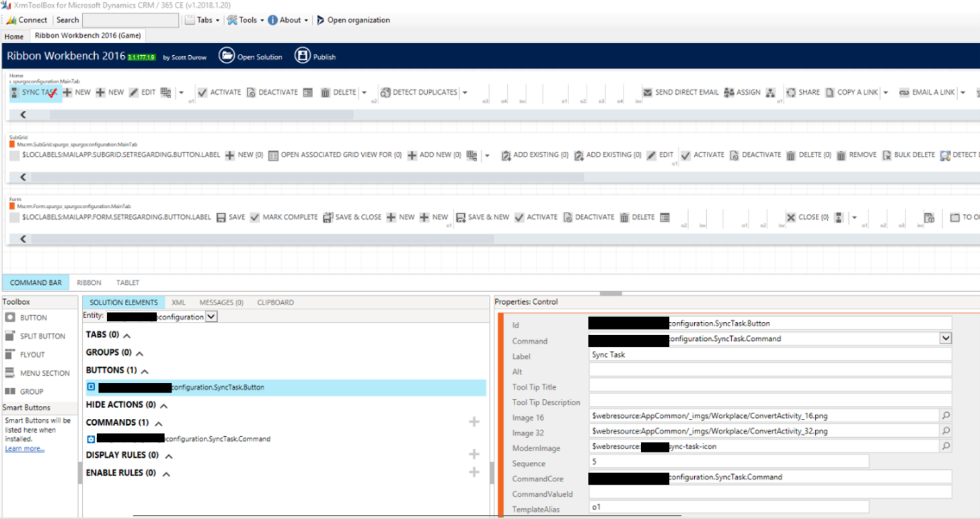Follow the Learn more link

(25, 448)
